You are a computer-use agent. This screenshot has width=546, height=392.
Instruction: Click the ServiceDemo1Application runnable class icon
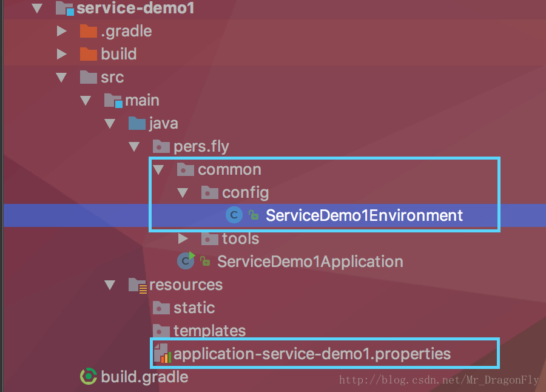tap(186, 261)
